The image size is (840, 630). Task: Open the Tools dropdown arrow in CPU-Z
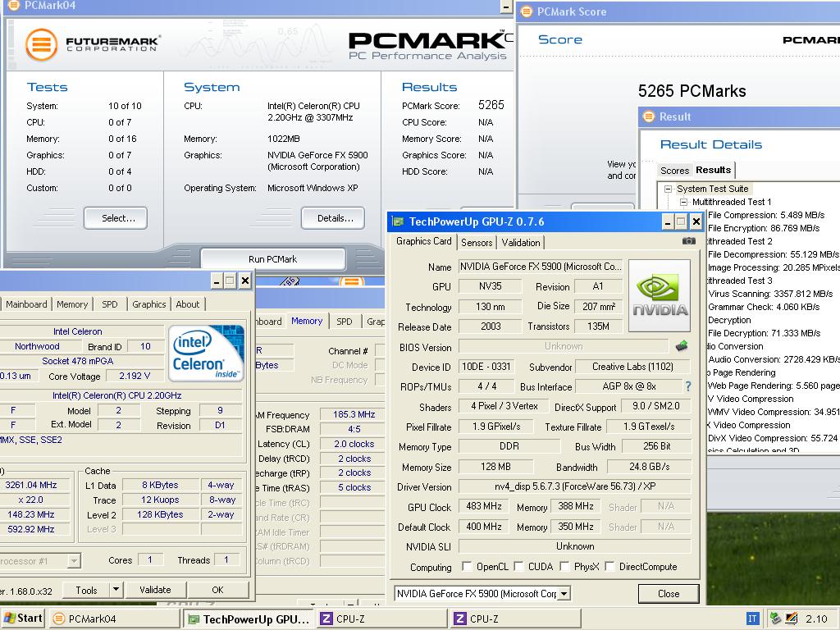116,589
